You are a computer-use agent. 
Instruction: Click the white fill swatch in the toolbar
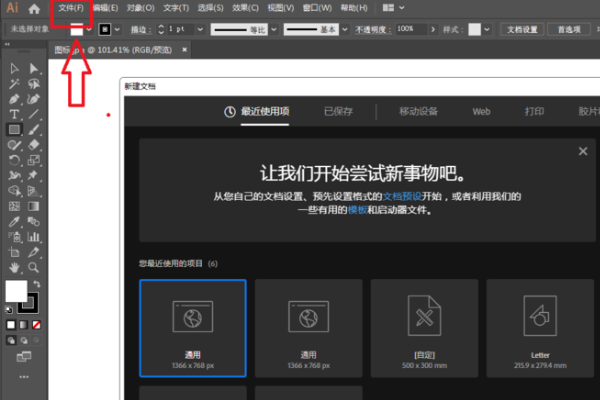[x=16, y=291]
